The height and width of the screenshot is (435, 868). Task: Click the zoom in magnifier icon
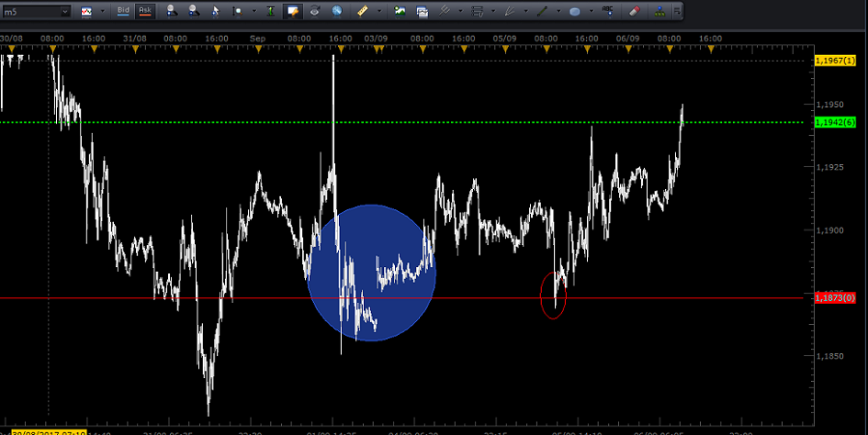tap(172, 12)
